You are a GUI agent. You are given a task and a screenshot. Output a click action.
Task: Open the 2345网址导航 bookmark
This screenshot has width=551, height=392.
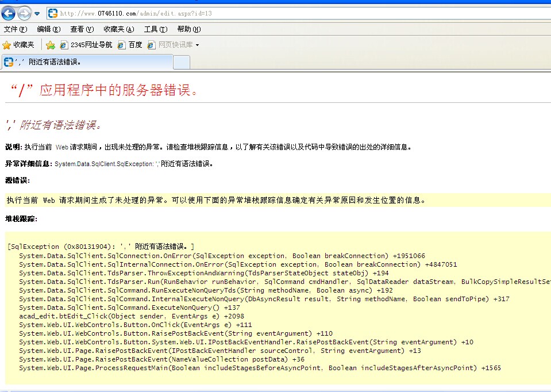[x=86, y=45]
